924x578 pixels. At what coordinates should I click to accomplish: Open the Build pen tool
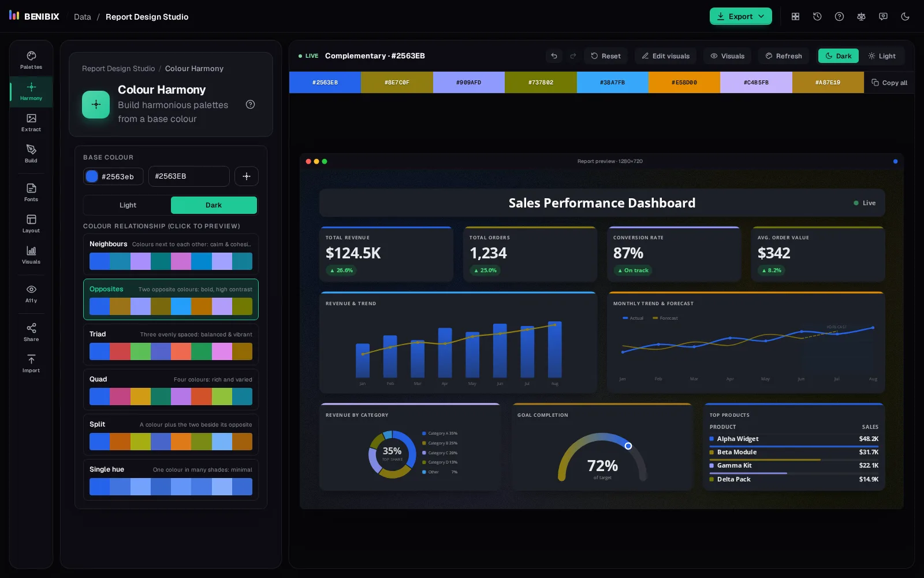[x=31, y=154]
